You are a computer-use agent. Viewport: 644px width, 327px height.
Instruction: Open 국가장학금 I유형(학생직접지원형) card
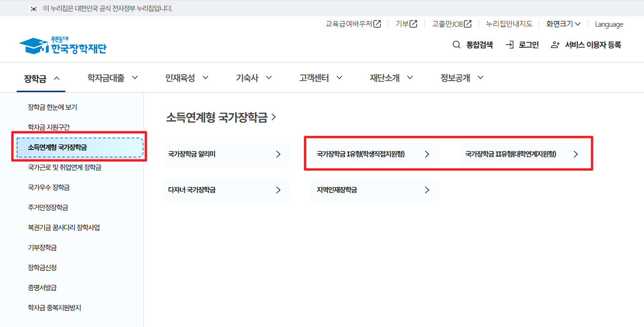(x=375, y=154)
